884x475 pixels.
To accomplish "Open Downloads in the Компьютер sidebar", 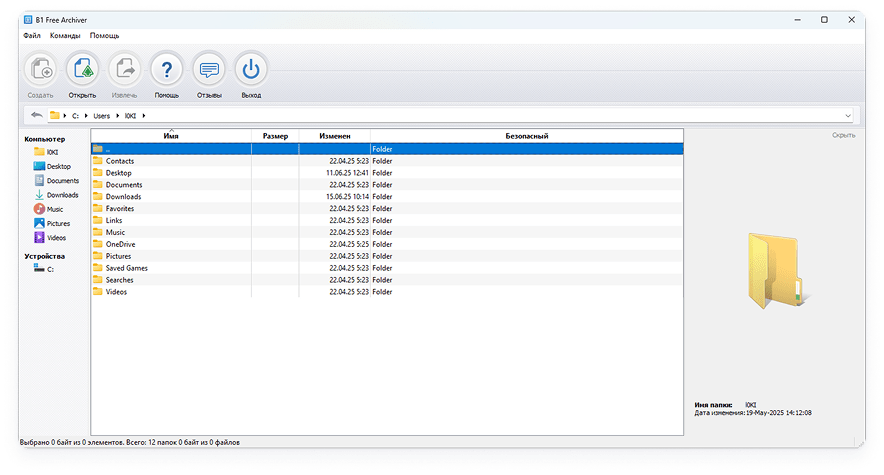I will [56, 195].
